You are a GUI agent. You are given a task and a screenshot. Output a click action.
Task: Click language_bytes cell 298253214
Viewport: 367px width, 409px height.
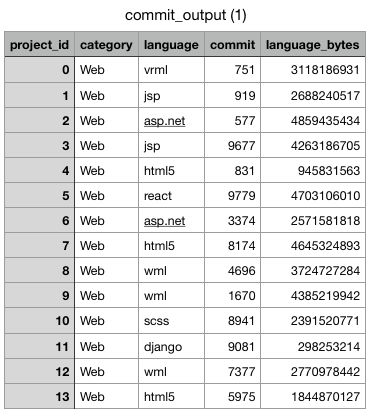[313, 346]
